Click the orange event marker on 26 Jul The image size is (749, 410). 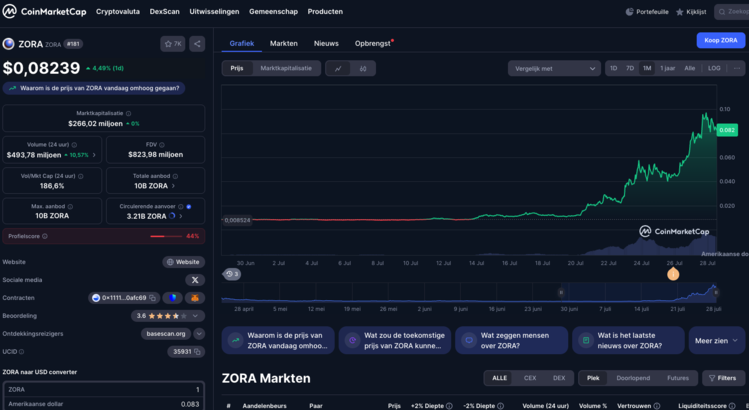[x=673, y=274]
